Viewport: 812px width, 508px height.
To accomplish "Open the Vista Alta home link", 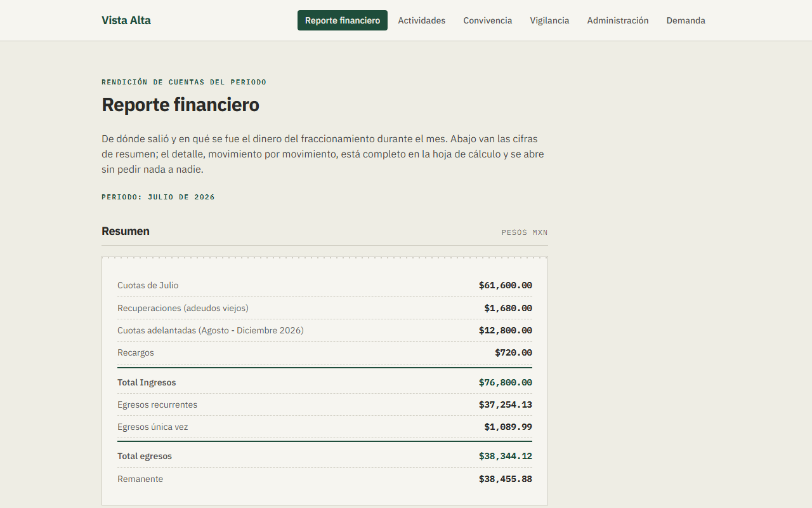I will 126,20.
